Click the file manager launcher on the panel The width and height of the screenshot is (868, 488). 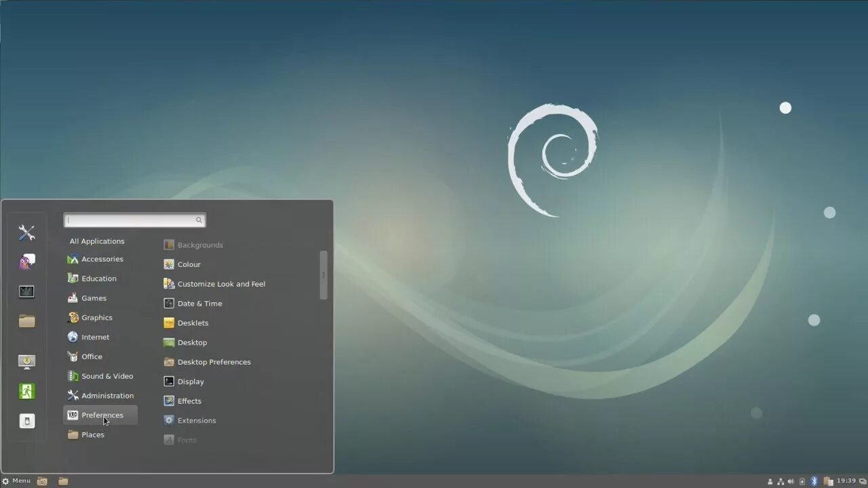(63, 481)
